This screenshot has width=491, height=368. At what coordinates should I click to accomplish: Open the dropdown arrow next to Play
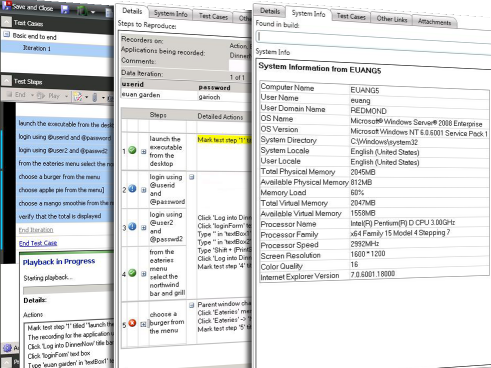[x=66, y=96]
